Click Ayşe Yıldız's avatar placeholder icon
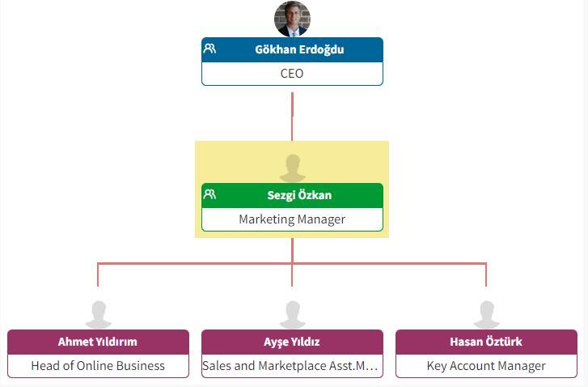The image size is (588, 387). (293, 315)
